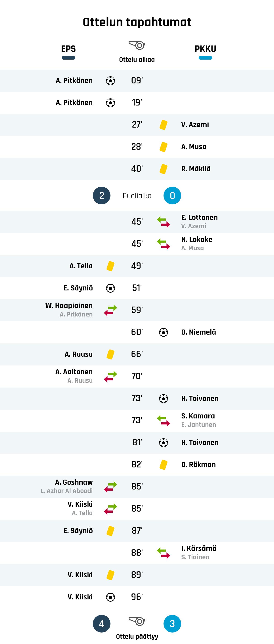Image resolution: width=274 pixels, height=644 pixels.
Task: Click the substitution arrows next to I. Kärsämä
Action: 163,553
